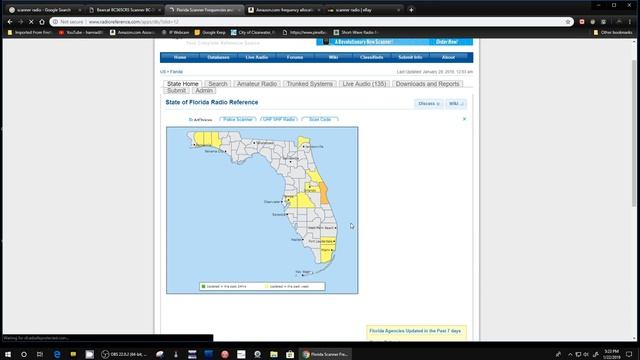640x360 pixels.
Task: Open the Databases navigation menu
Action: coord(218,58)
